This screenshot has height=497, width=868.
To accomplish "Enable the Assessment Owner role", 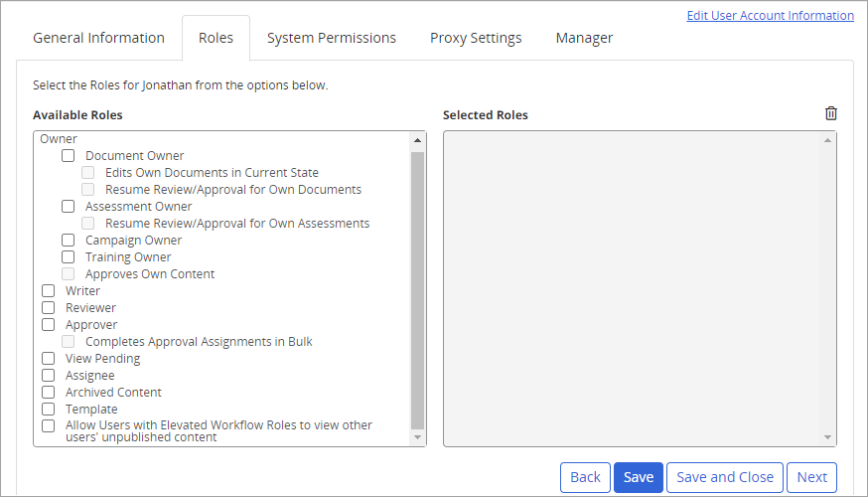I will 69,207.
